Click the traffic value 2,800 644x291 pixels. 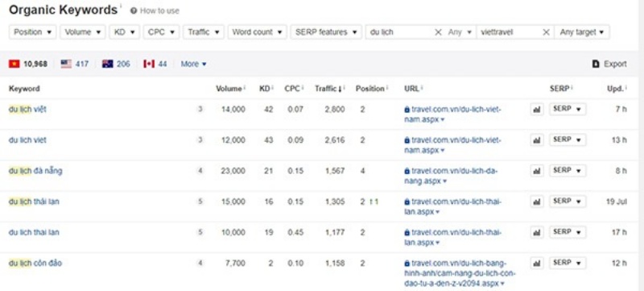335,110
